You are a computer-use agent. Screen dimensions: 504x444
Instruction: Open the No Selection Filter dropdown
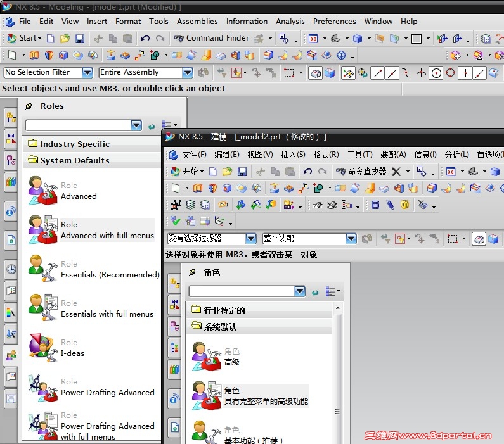pyautogui.click(x=87, y=73)
